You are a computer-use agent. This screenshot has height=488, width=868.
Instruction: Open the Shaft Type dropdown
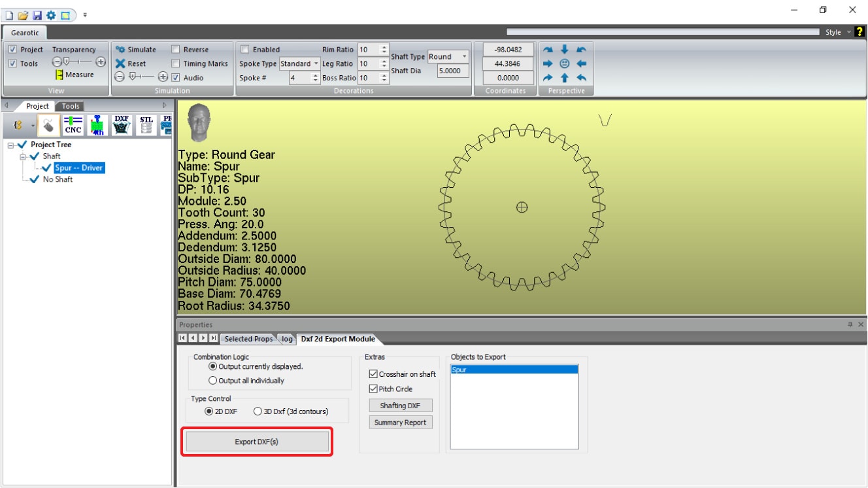click(x=464, y=57)
